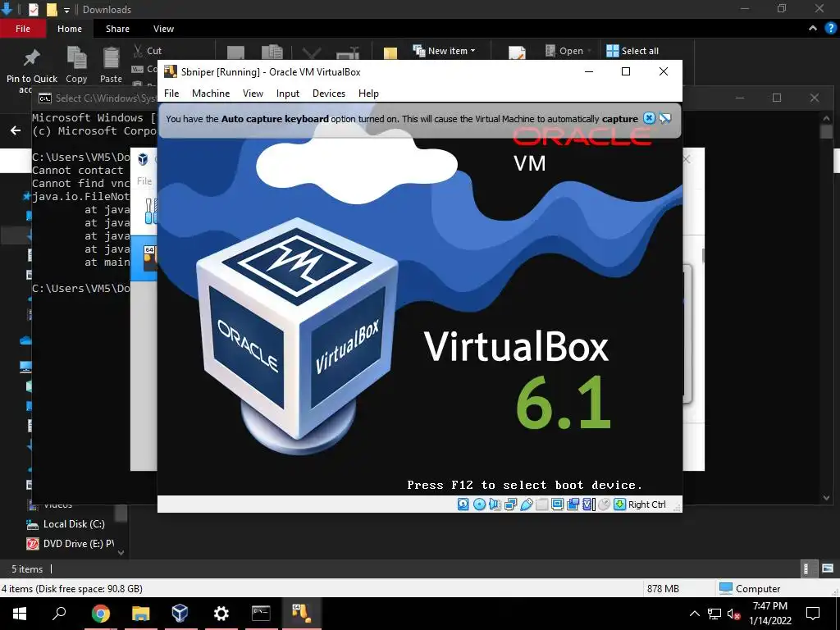
Task: Click the Command Prompt title bar icon
Action: (x=45, y=98)
